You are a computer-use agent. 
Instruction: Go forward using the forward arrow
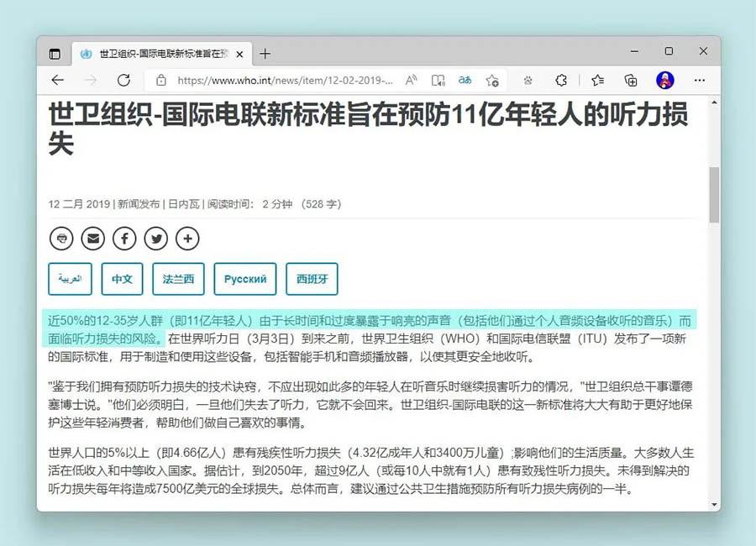click(x=91, y=80)
